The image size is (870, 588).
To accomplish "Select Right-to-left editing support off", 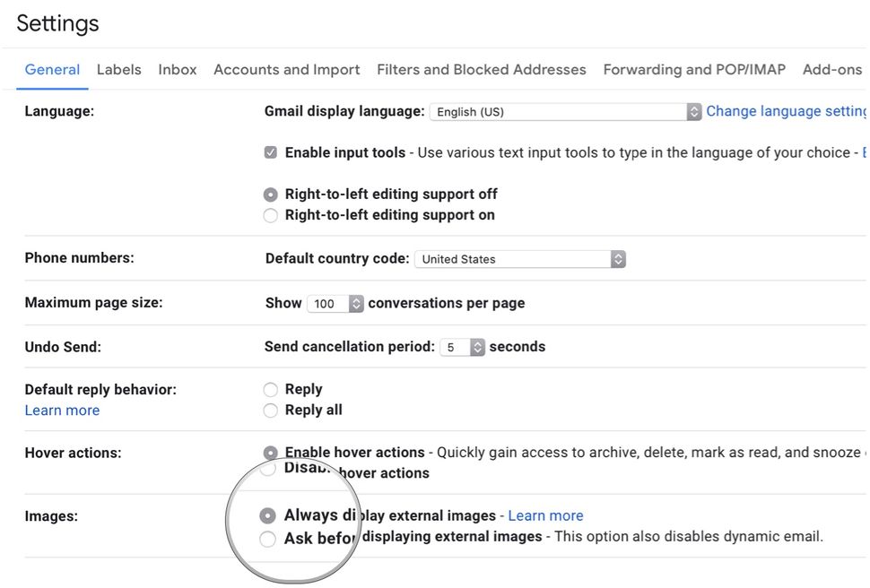I will [270, 194].
